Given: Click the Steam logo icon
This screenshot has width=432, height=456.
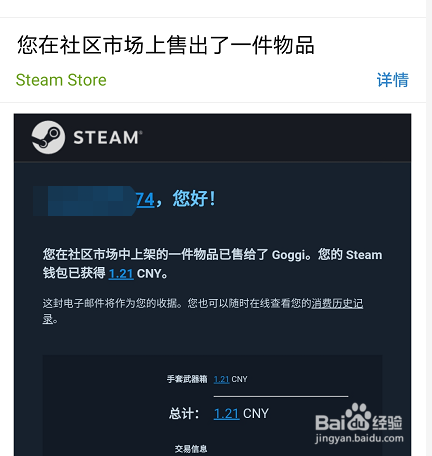Looking at the screenshot, I should (48, 137).
